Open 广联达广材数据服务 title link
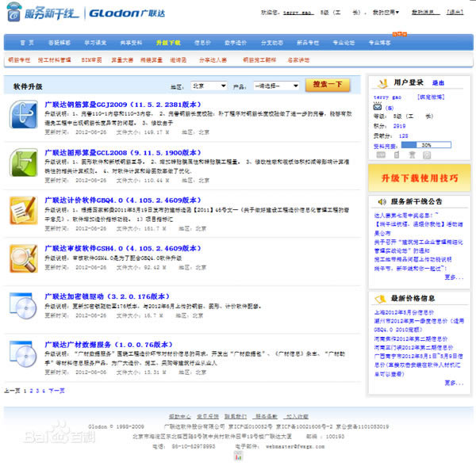Image resolution: width=476 pixels, height=466 pixels. click(109, 345)
